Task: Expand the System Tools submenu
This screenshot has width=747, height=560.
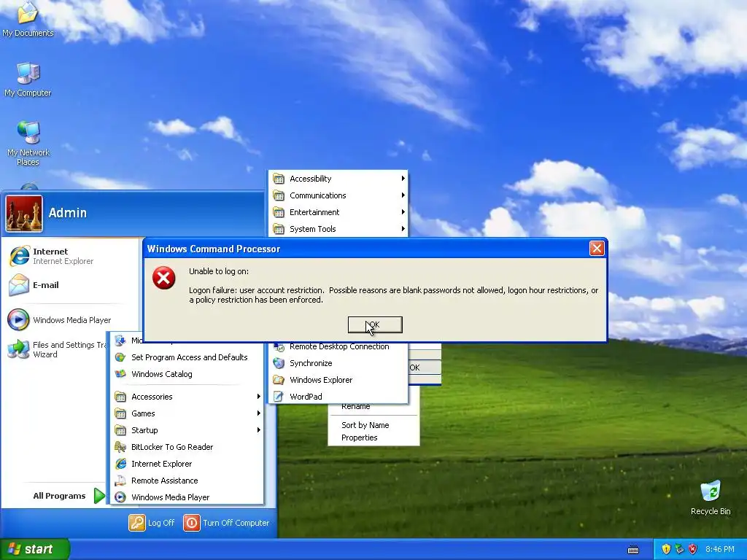Action: point(338,228)
